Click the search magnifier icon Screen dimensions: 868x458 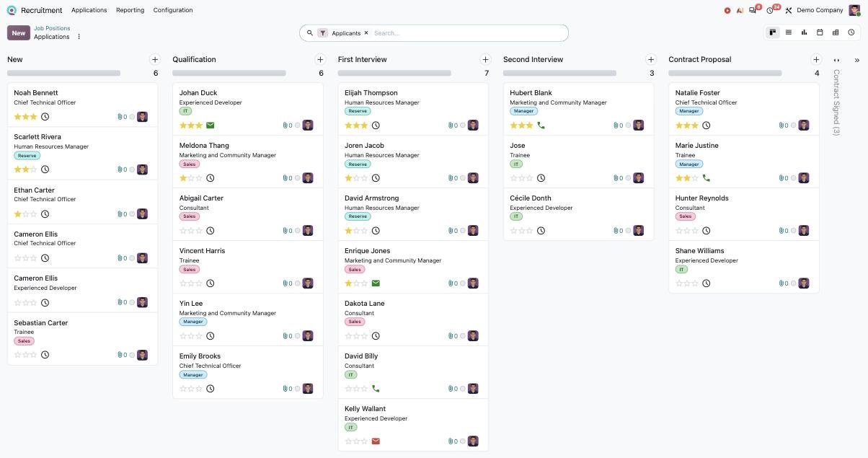[x=310, y=33]
